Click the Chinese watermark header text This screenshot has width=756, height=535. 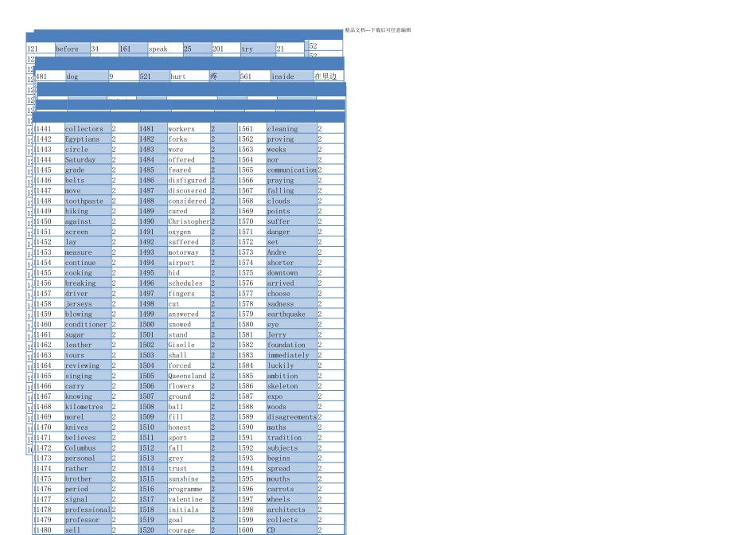point(378,30)
